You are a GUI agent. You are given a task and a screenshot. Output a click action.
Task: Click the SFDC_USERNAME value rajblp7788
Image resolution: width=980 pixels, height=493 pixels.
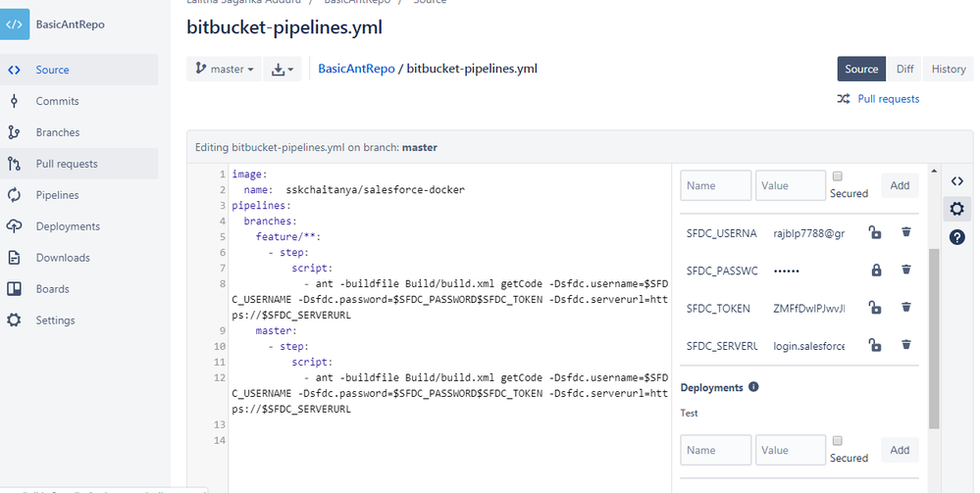pyautogui.click(x=808, y=233)
